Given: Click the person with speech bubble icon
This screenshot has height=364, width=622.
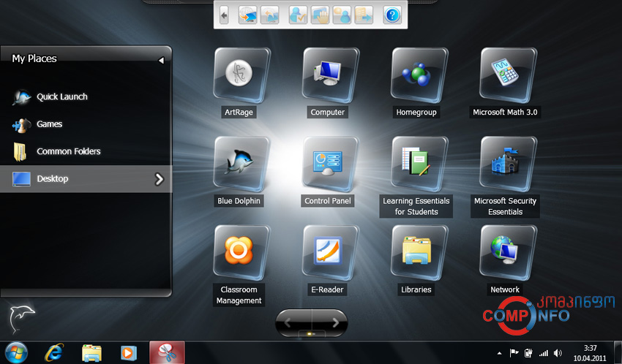Looking at the screenshot, I should click(x=342, y=15).
